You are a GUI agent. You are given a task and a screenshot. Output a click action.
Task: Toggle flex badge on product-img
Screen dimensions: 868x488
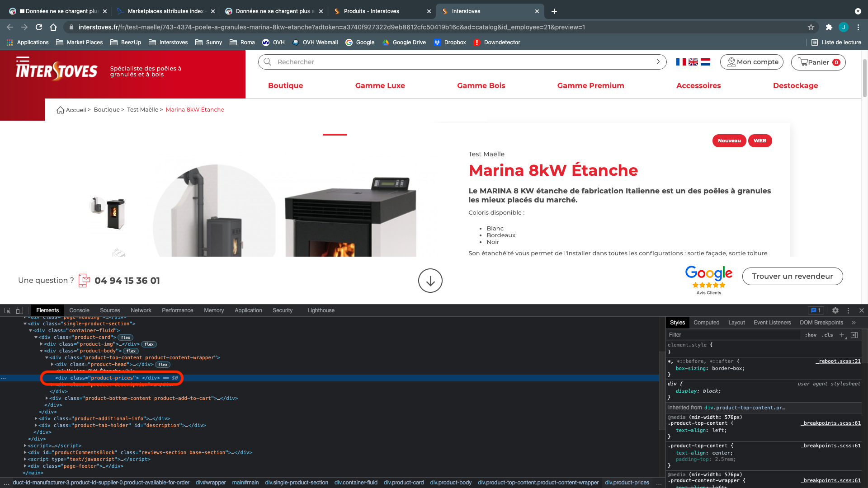coord(149,344)
